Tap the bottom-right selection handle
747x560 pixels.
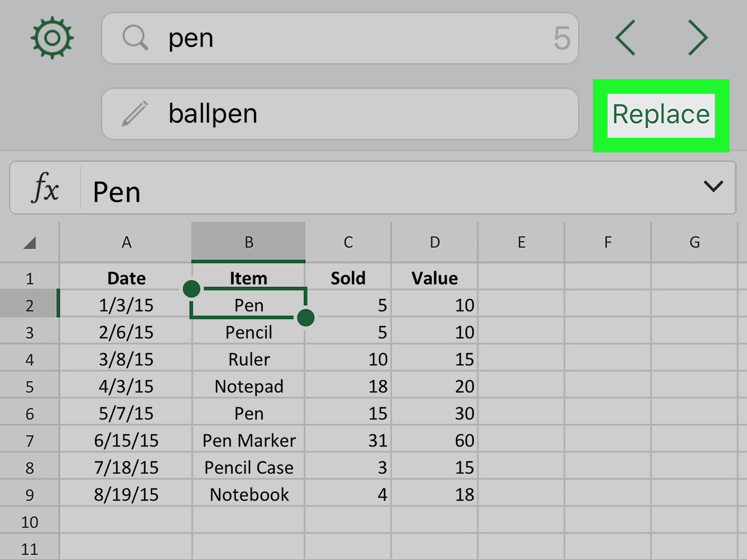(306, 318)
